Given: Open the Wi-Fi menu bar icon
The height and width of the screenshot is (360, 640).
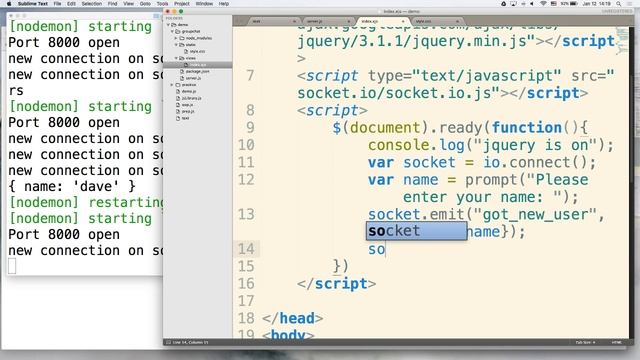Looking at the screenshot, I should pos(543,4).
